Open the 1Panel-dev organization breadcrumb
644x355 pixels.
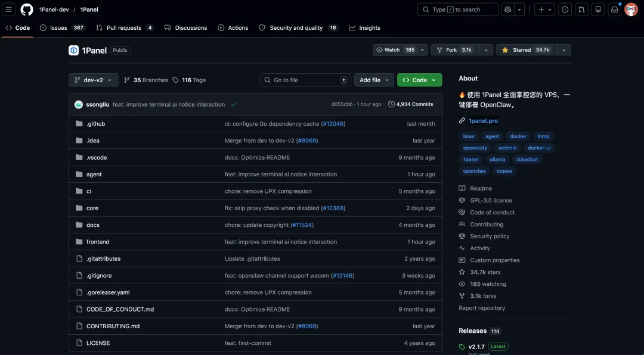54,10
